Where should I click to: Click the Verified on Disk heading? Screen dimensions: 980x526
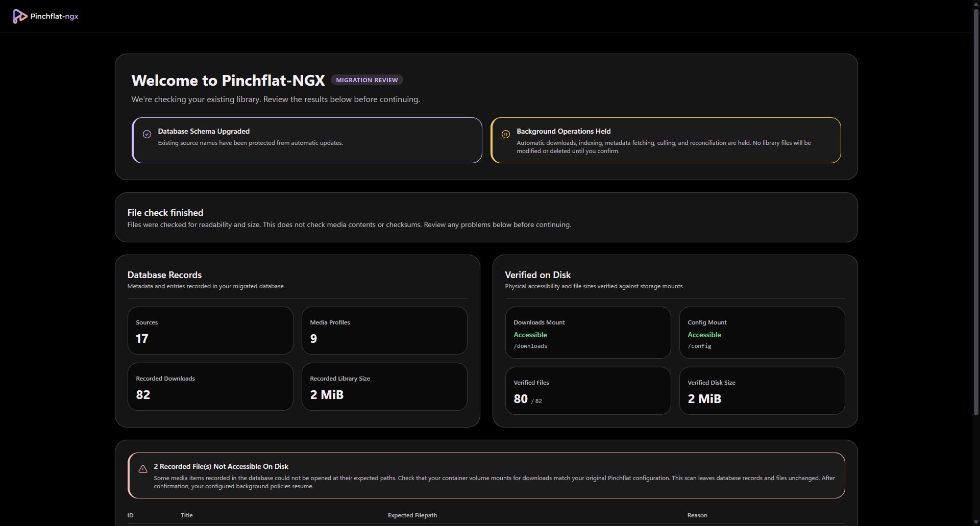[x=538, y=275]
